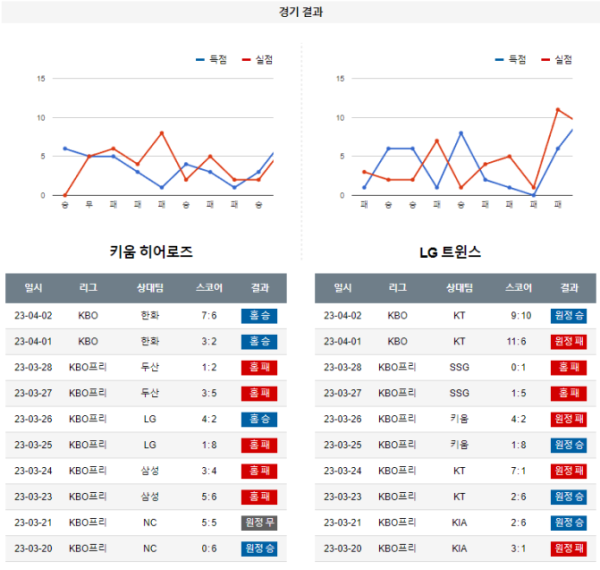Click the 경기 결과 title bar
This screenshot has width=600, height=570.
tap(300, 12)
